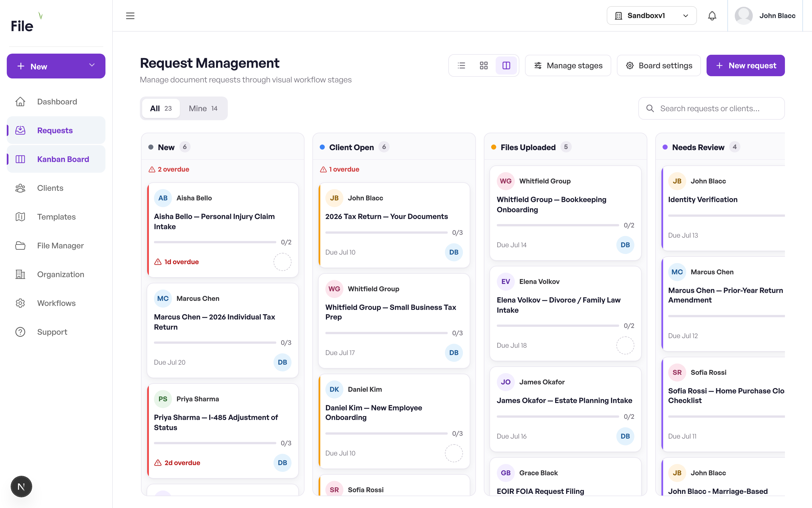Click AB avatar on Aisha Bello card
Viewport: 812px width, 508px height.
click(x=163, y=198)
